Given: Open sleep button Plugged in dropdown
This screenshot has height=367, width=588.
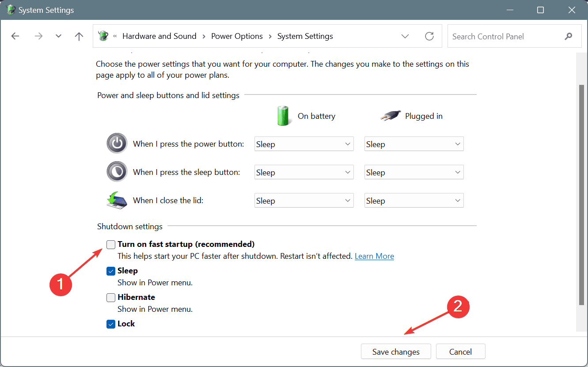Looking at the screenshot, I should pyautogui.click(x=414, y=172).
